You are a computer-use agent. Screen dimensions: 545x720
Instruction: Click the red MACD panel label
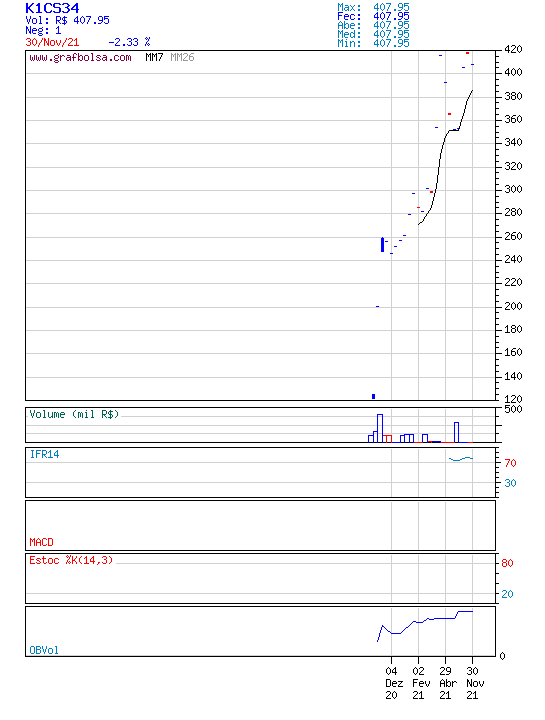(41, 542)
